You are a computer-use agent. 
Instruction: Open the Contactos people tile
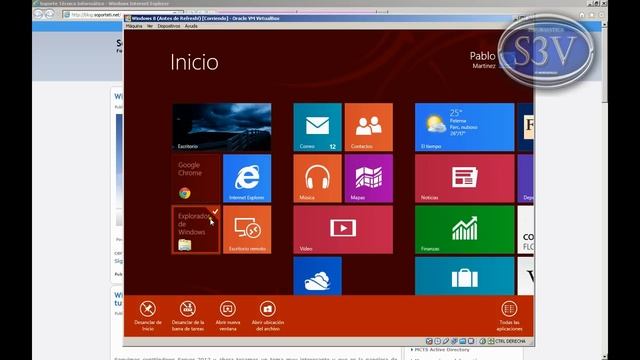click(369, 127)
